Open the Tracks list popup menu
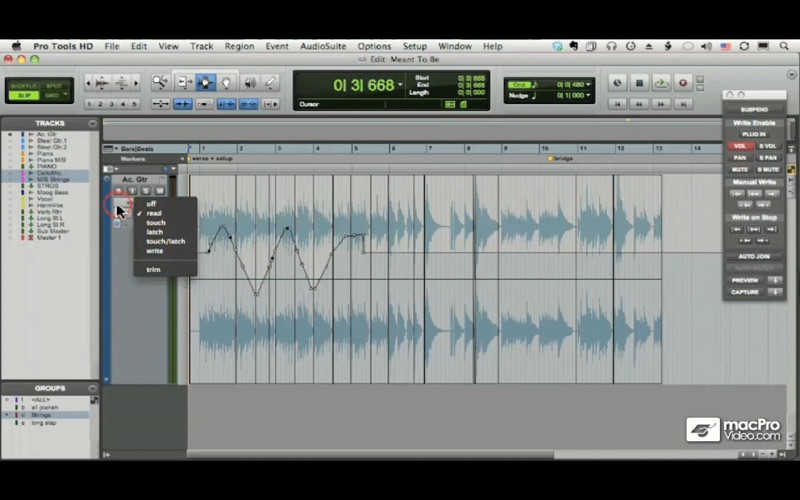800x500 pixels. 92,123
